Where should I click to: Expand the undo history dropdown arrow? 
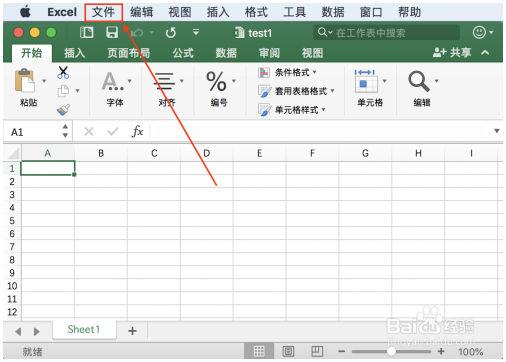152,33
